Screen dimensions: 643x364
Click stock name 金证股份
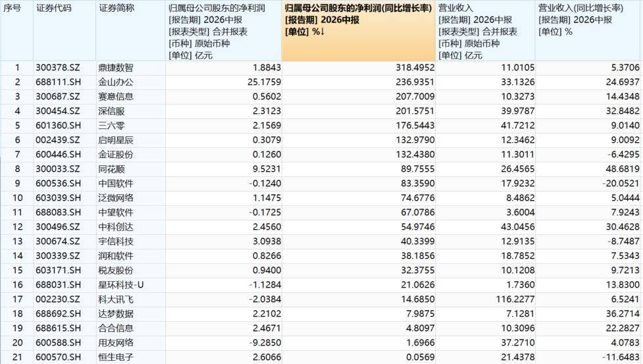tap(116, 155)
